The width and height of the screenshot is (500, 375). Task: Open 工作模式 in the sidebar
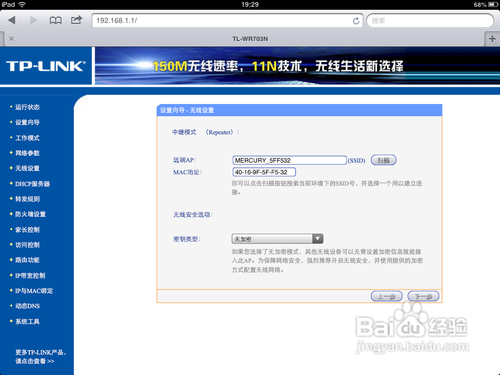[27, 138]
